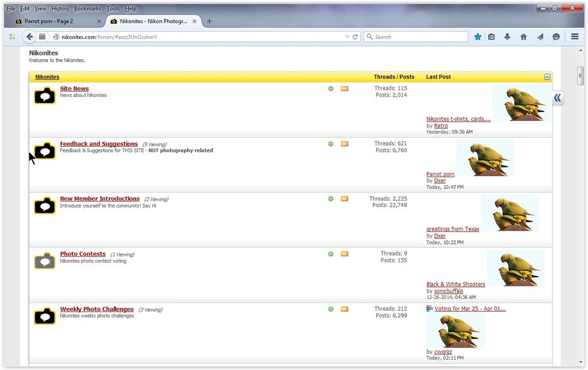Image resolution: width=588 pixels, height=370 pixels.
Task: Open the New Member Introductions forum
Action: (100, 198)
